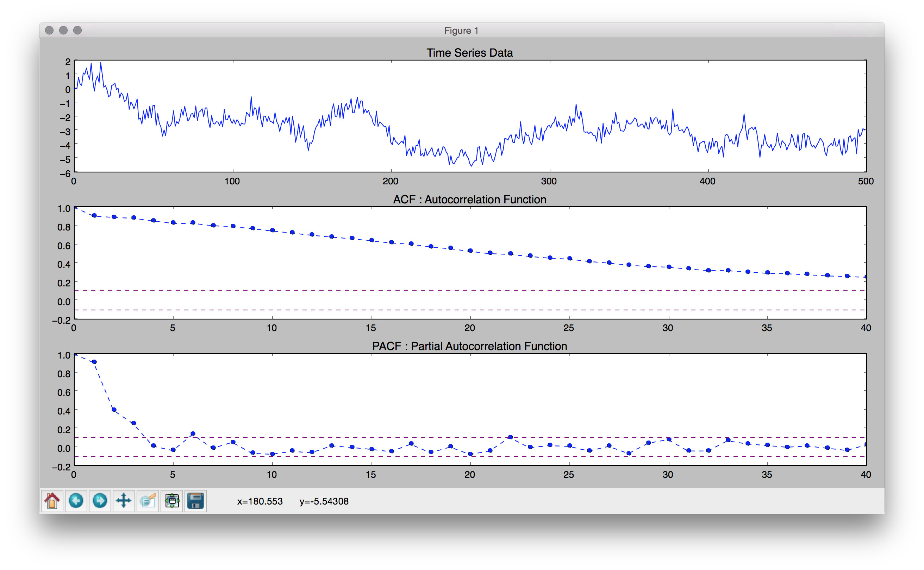The height and width of the screenshot is (570, 924).
Task: Click the upper dashed confidence line in ACF plot
Action: [470, 290]
